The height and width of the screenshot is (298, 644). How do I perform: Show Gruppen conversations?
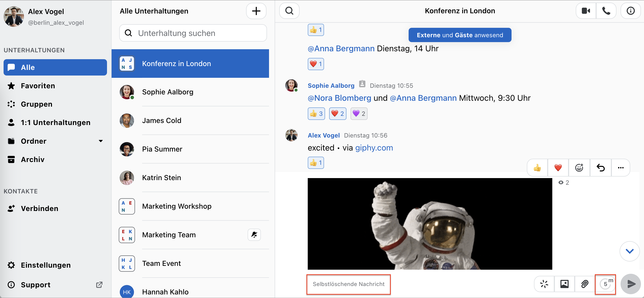coord(55,104)
